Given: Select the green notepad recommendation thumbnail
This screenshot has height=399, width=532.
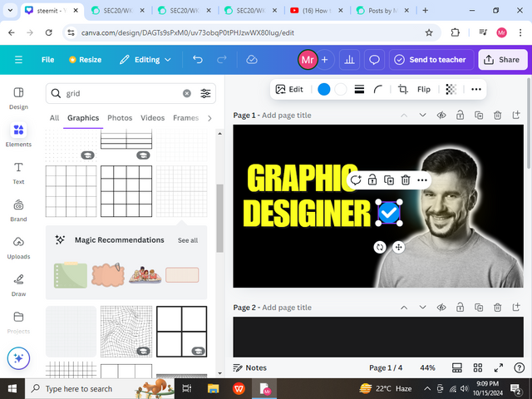Looking at the screenshot, I should coord(71,275).
